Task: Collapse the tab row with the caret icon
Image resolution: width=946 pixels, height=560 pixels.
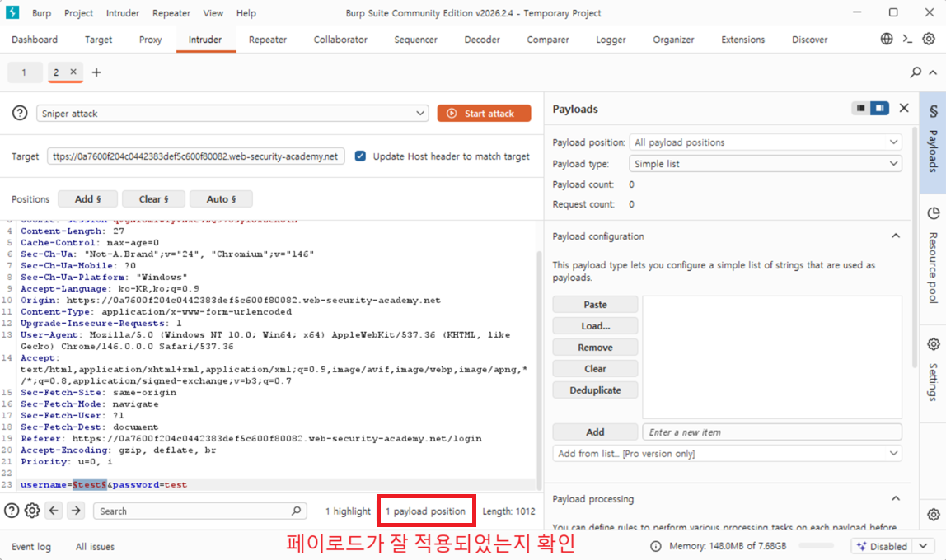Action: 933,72
